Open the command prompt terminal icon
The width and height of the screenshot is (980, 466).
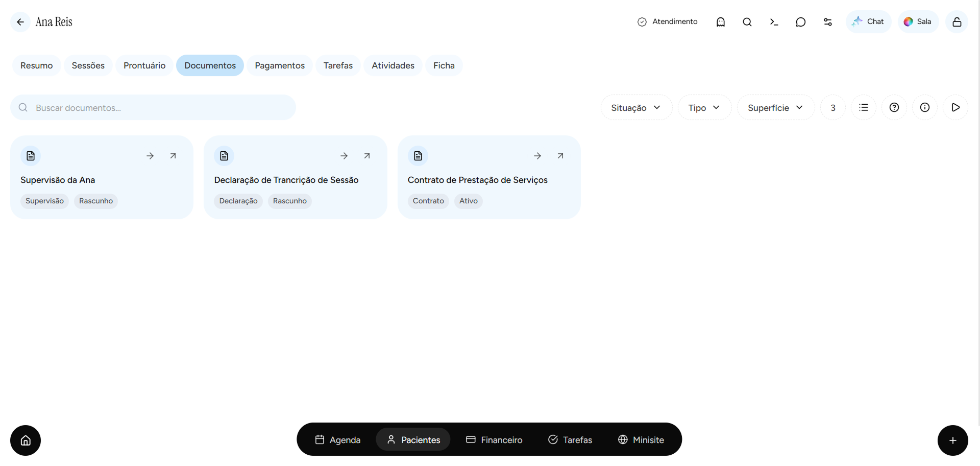coord(774,22)
